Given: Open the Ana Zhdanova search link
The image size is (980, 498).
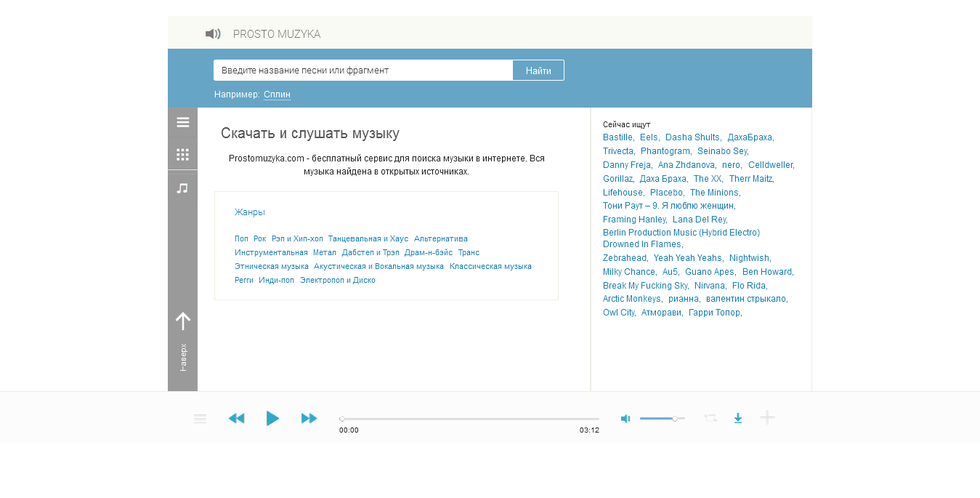Looking at the screenshot, I should pos(687,165).
